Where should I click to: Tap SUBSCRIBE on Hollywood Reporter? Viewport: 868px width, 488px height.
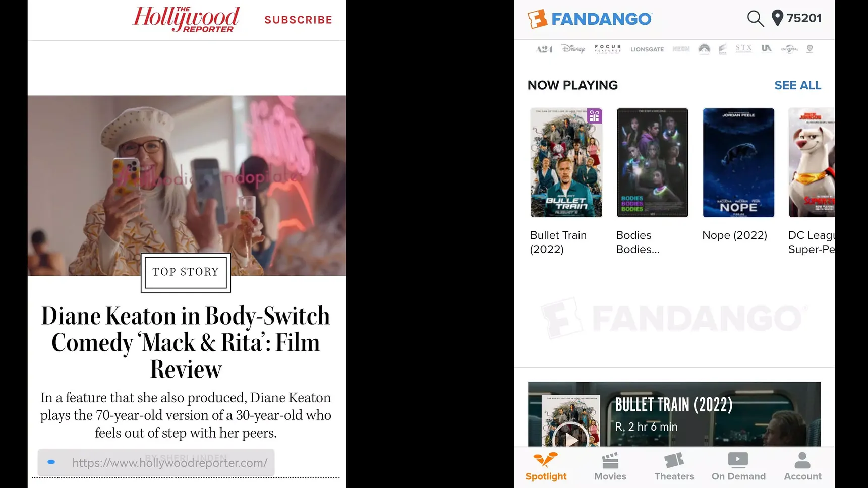[x=298, y=20]
